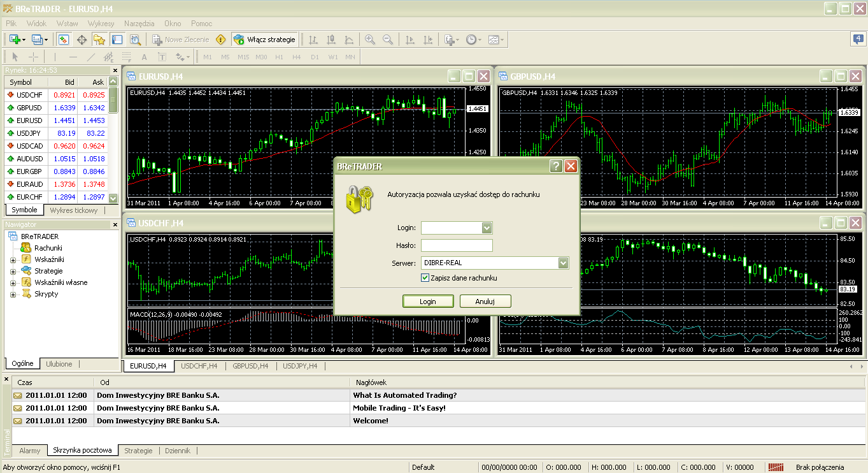Open the periods clock icon
Image resolution: width=868 pixels, height=473 pixels.
471,40
